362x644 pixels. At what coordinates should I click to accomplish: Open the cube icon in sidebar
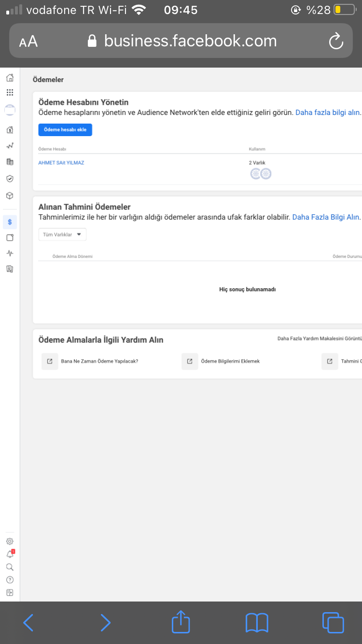[x=10, y=196]
